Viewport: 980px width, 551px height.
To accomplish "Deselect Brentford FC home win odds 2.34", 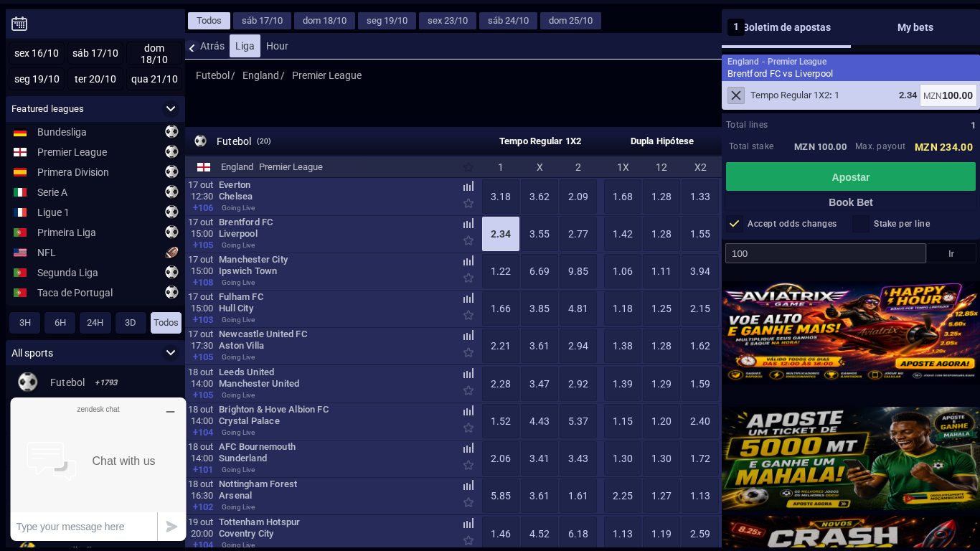I will click(x=501, y=234).
